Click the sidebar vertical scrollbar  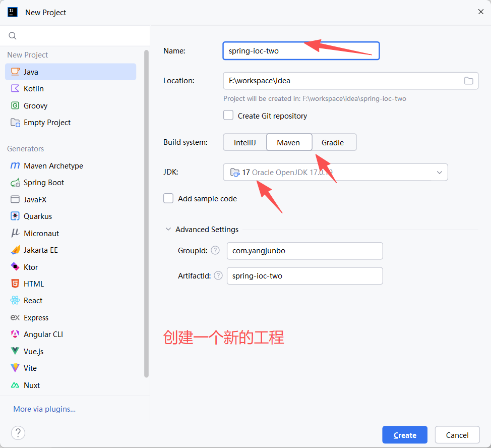click(x=146, y=214)
